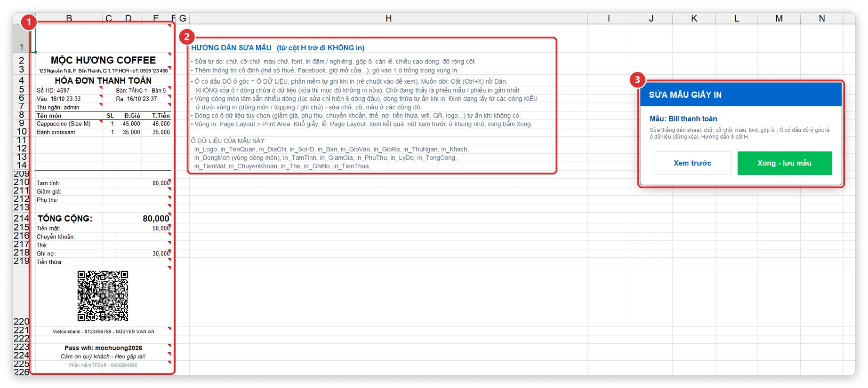This screenshot has height=388, width=868.
Task: Click the Phụ thu label cell
Action: tap(69, 200)
